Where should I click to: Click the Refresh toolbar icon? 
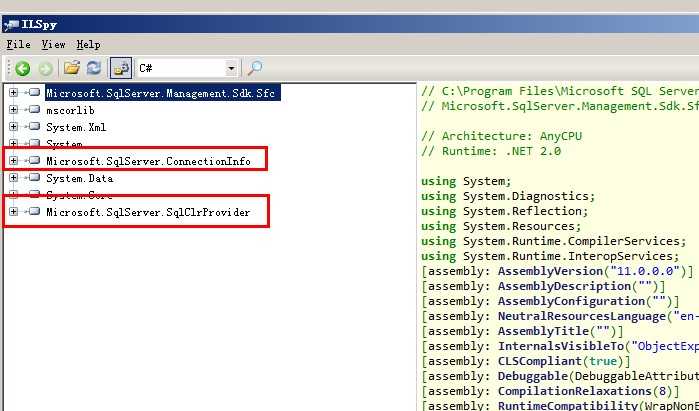(x=94, y=68)
